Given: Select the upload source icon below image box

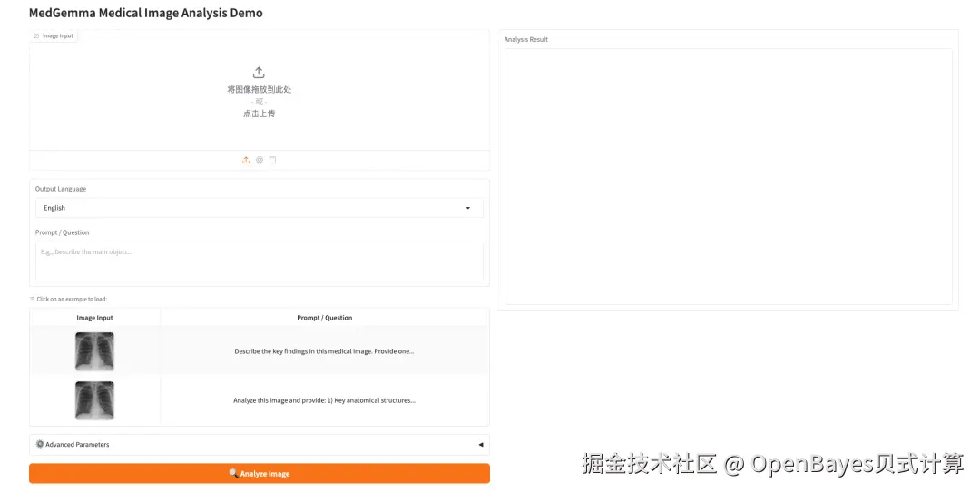Looking at the screenshot, I should coord(246,160).
